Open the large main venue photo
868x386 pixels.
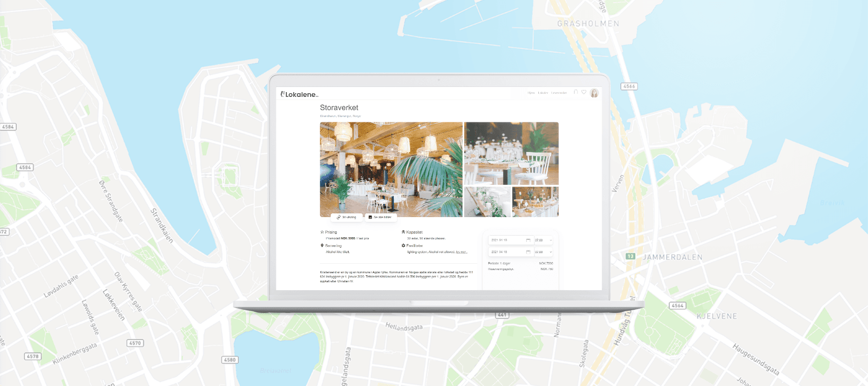391,168
